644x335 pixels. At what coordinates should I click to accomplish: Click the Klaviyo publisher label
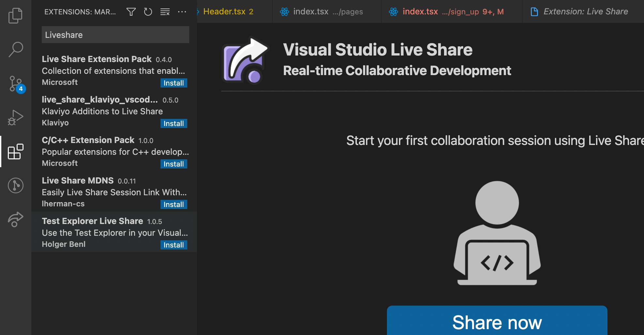tap(55, 123)
